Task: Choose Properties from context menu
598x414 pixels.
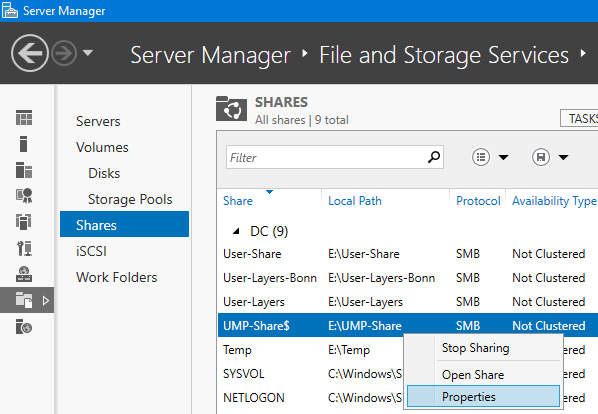Action: click(483, 397)
